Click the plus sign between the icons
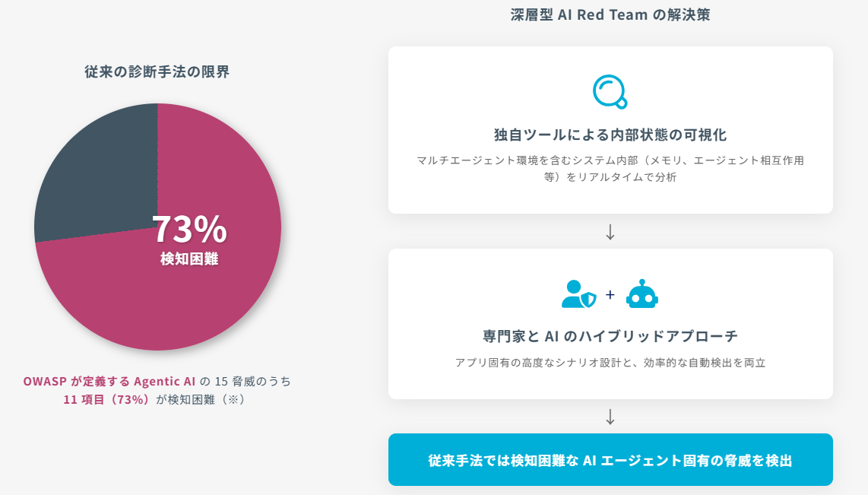This screenshot has width=868, height=495. coord(610,295)
